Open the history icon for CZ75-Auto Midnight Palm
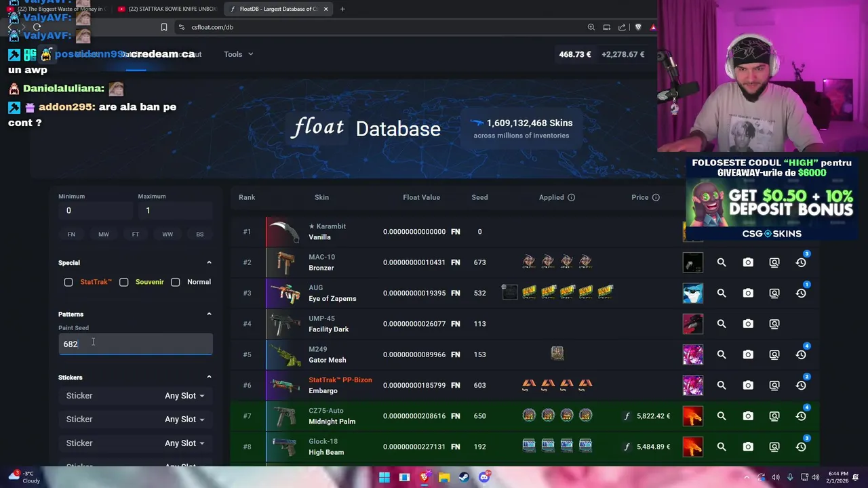Screen dimensions: 868x488 (801, 416)
